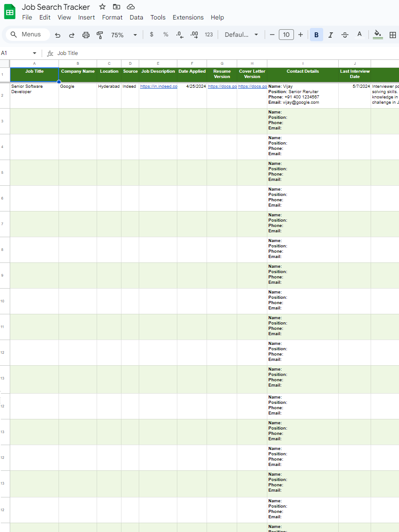Image resolution: width=399 pixels, height=532 pixels.
Task: Open the fill color picker
Action: (x=378, y=35)
